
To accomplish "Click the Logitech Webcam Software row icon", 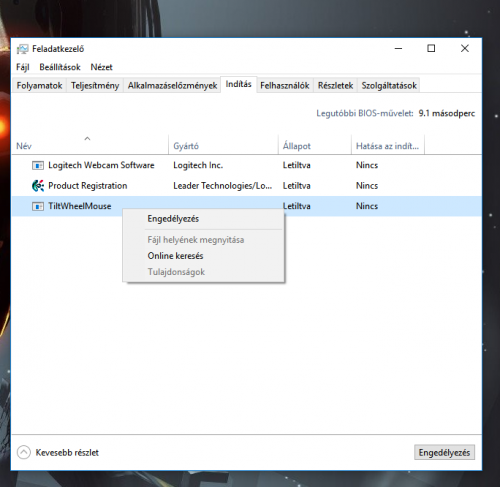I will pyautogui.click(x=38, y=165).
